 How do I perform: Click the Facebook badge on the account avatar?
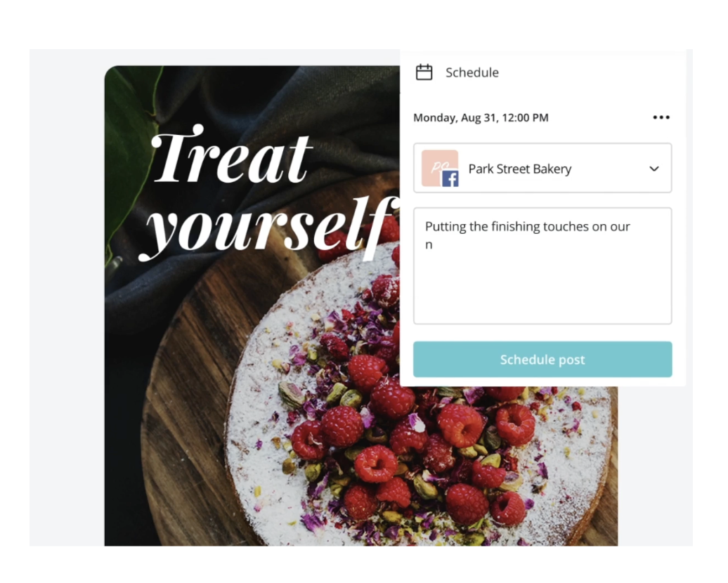click(x=450, y=178)
